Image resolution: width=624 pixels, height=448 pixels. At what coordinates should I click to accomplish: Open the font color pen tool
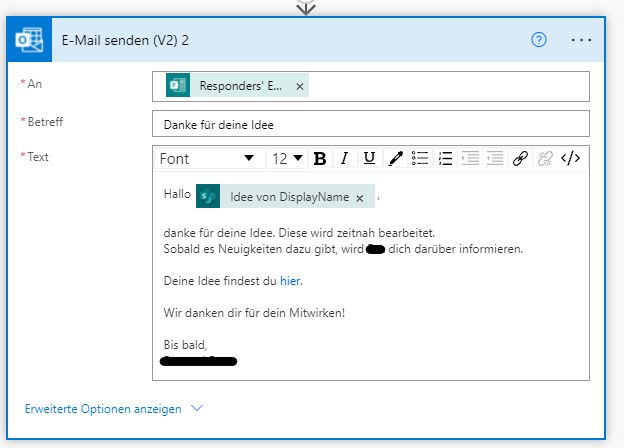(395, 158)
